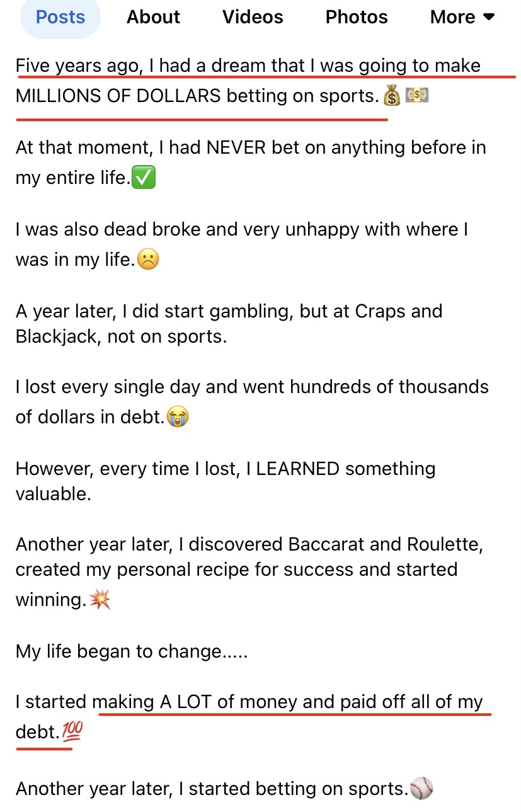Click the collision burst emoji after winning
This screenshot has width=521, height=812.
(x=100, y=600)
